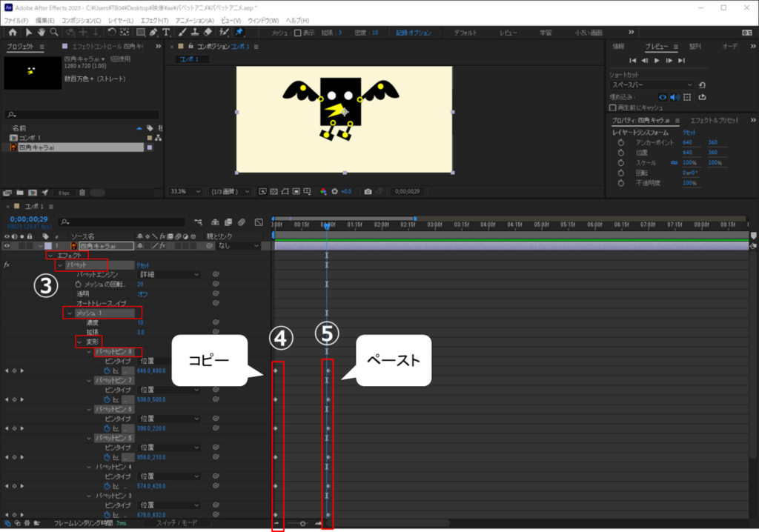Select the Eraser tool
The height and width of the screenshot is (532, 759).
click(208, 33)
